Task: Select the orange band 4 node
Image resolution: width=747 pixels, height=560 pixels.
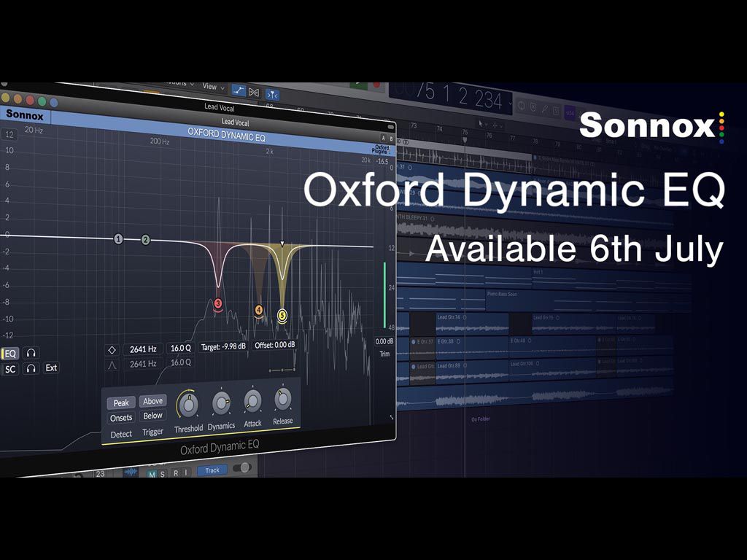Action: click(x=260, y=310)
